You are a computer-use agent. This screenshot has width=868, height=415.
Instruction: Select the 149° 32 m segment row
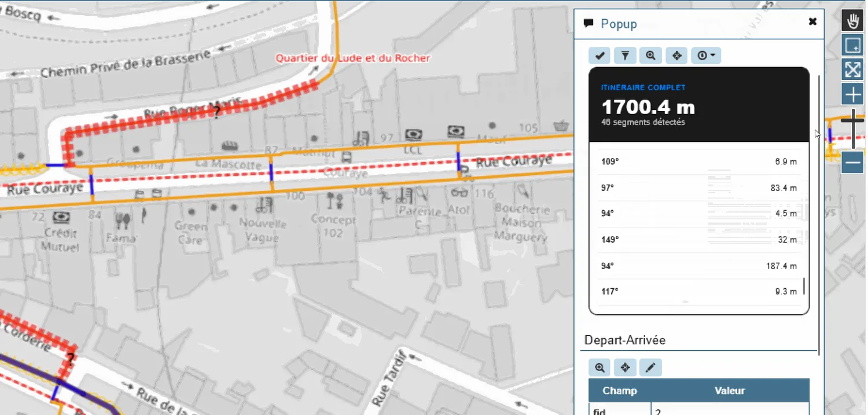(x=699, y=240)
